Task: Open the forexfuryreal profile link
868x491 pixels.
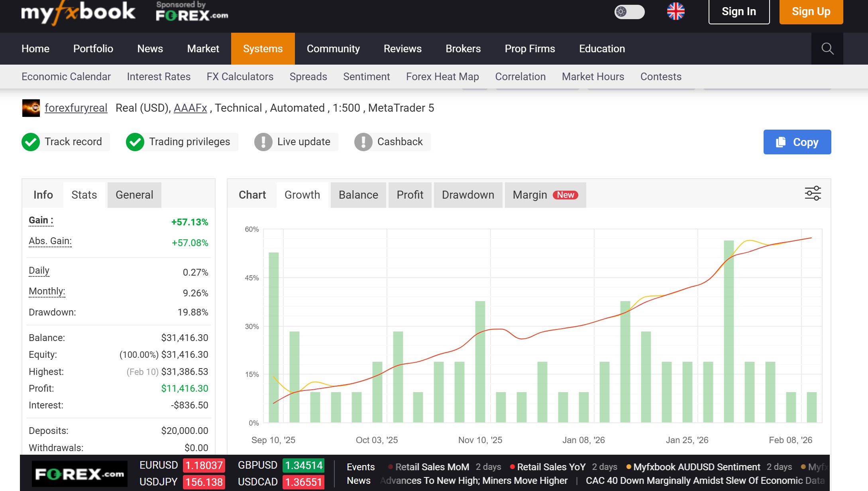Action: coord(76,108)
